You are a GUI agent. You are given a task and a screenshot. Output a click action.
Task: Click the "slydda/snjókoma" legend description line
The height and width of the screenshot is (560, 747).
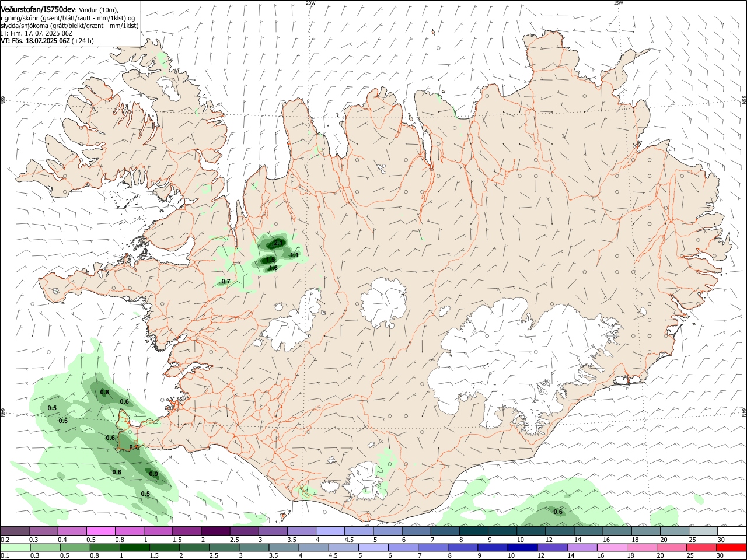tap(69, 26)
